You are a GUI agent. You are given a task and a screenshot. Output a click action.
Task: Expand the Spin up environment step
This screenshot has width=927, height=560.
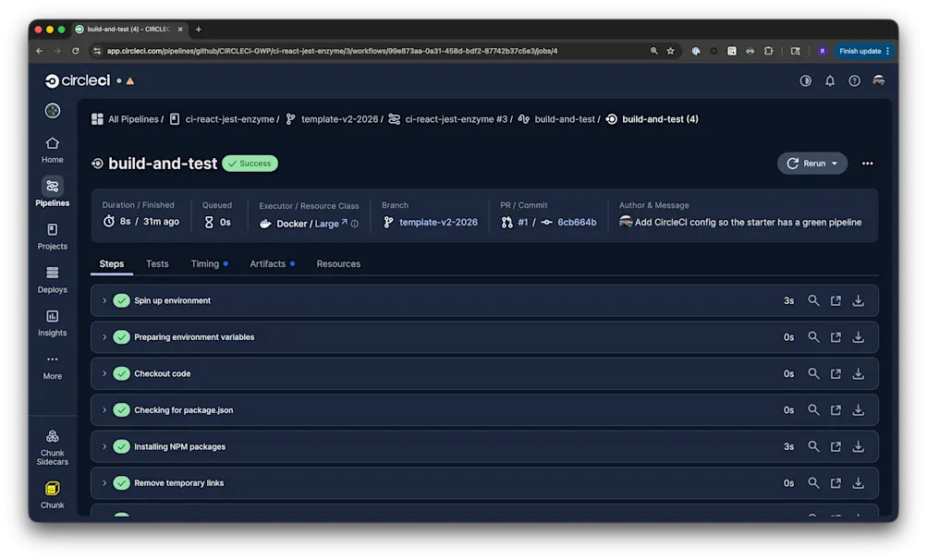pyautogui.click(x=104, y=300)
